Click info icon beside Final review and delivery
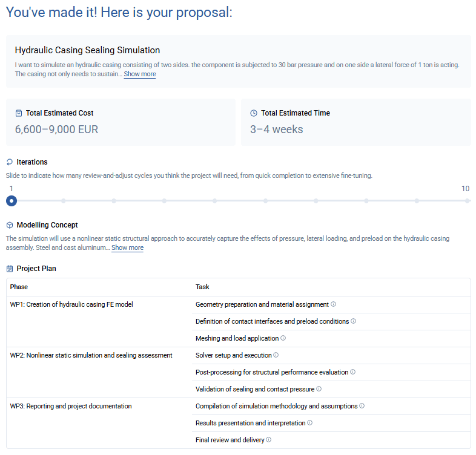This screenshot has width=476, height=455. 269,440
